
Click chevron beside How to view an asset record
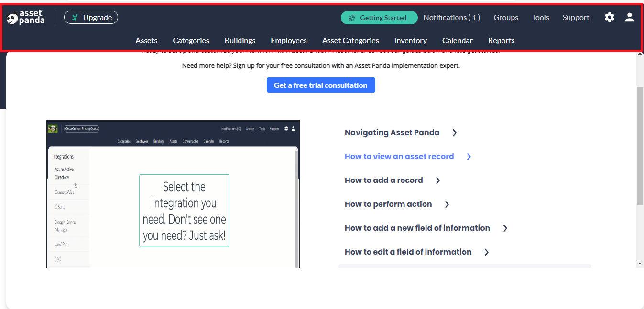point(469,157)
